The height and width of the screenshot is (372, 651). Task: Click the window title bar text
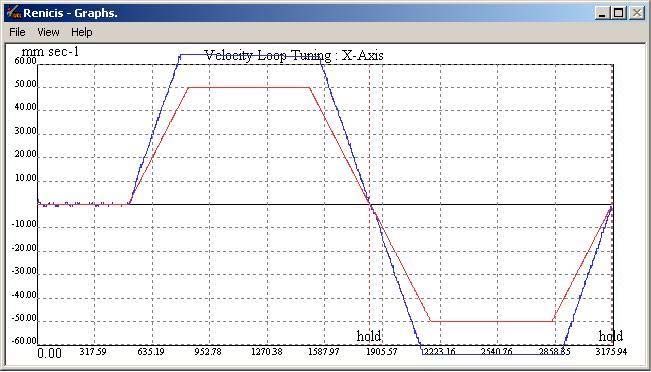click(70, 13)
